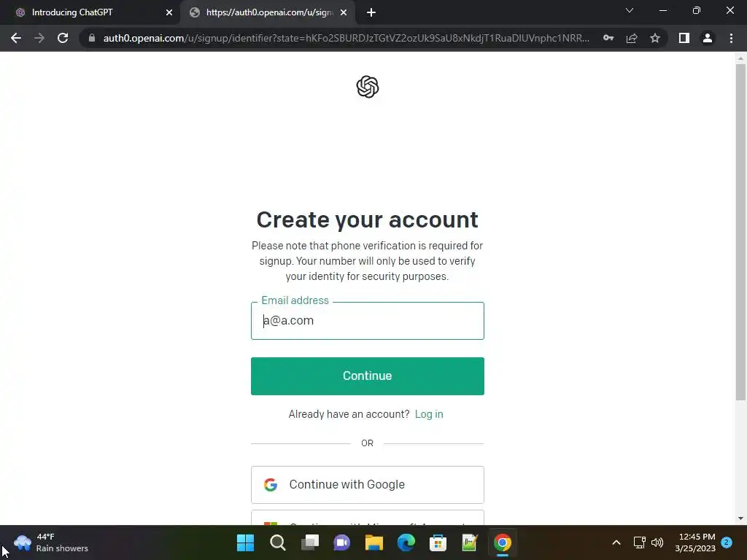Click the browser back arrow
Image resolution: width=747 pixels, height=560 pixels.
[x=16, y=38]
